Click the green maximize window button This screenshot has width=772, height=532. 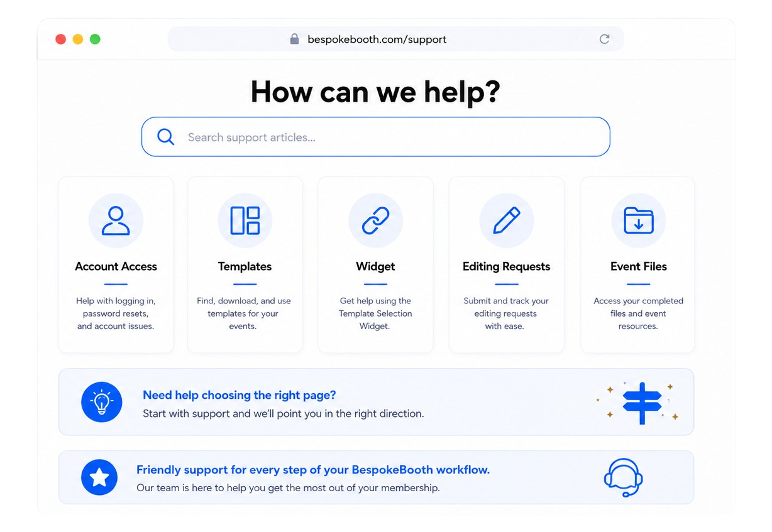tap(95, 39)
